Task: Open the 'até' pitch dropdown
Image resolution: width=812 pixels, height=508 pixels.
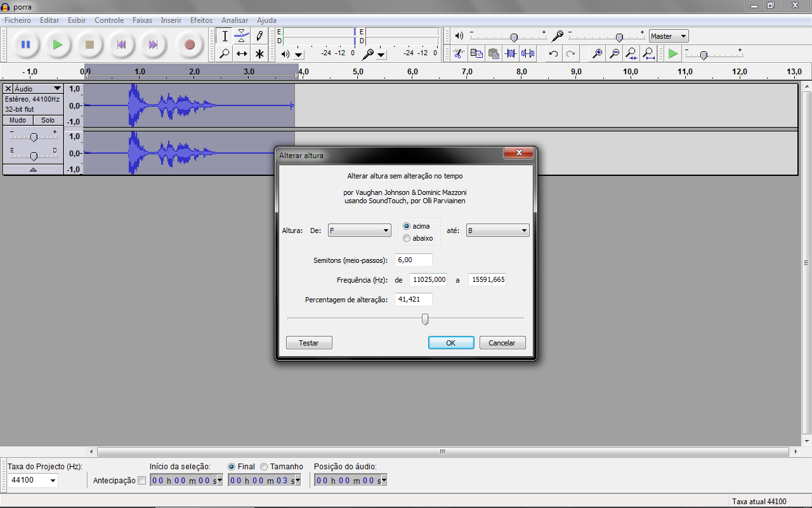Action: (497, 231)
